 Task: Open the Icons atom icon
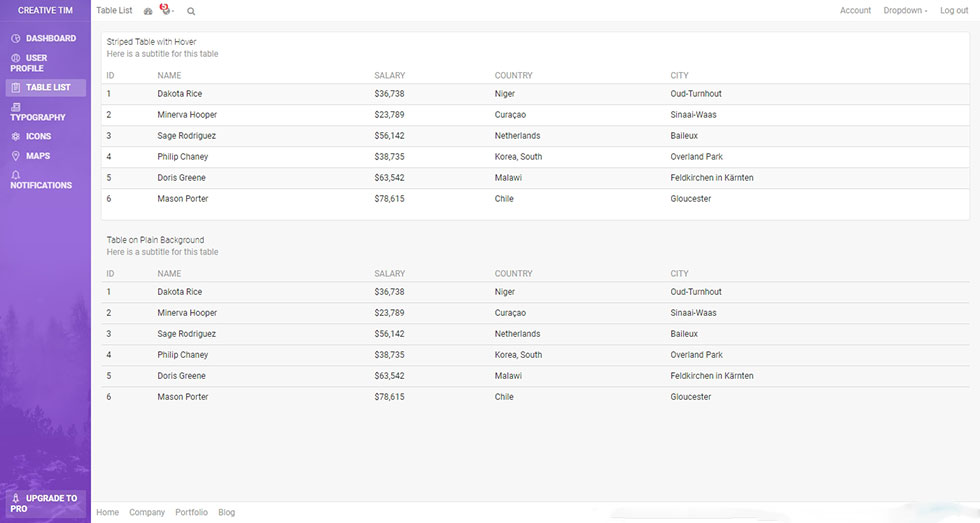[x=16, y=136]
